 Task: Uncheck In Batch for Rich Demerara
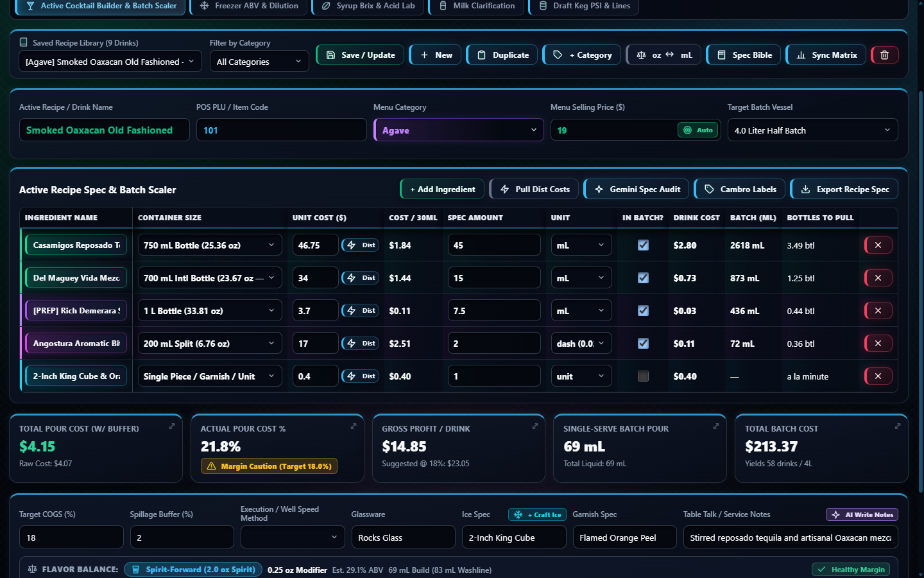pos(643,311)
